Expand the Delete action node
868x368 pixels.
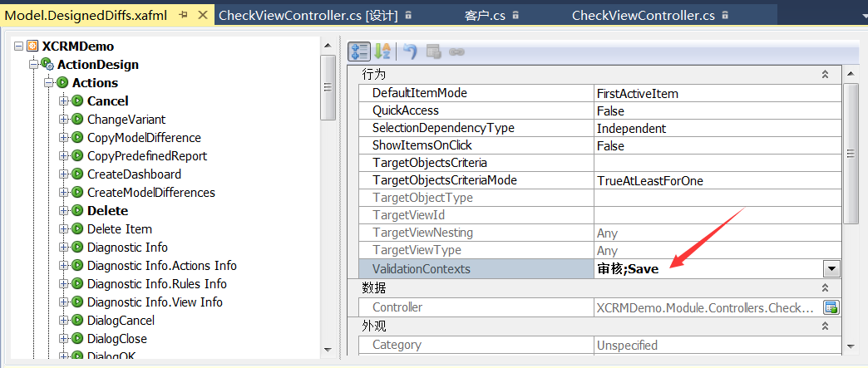[x=64, y=210]
